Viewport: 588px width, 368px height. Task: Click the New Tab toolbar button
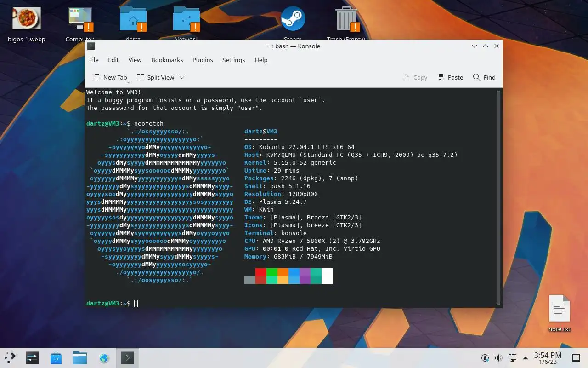tap(110, 77)
